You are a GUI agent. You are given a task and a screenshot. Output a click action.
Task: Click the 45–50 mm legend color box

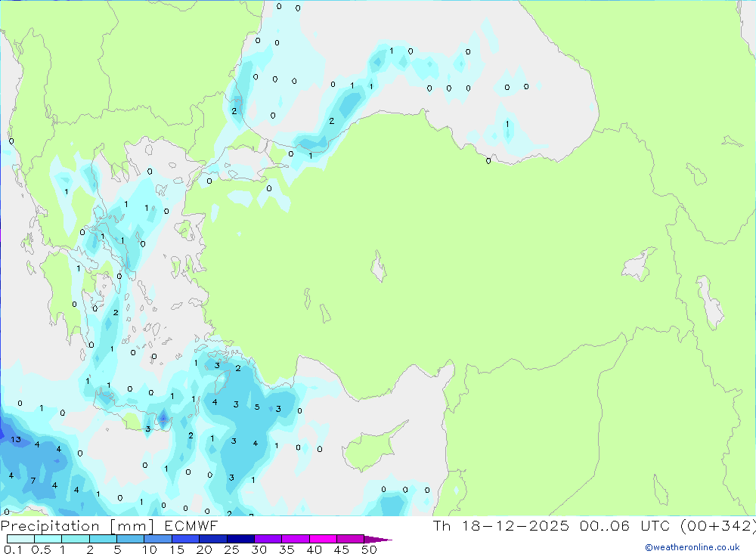pos(350,539)
